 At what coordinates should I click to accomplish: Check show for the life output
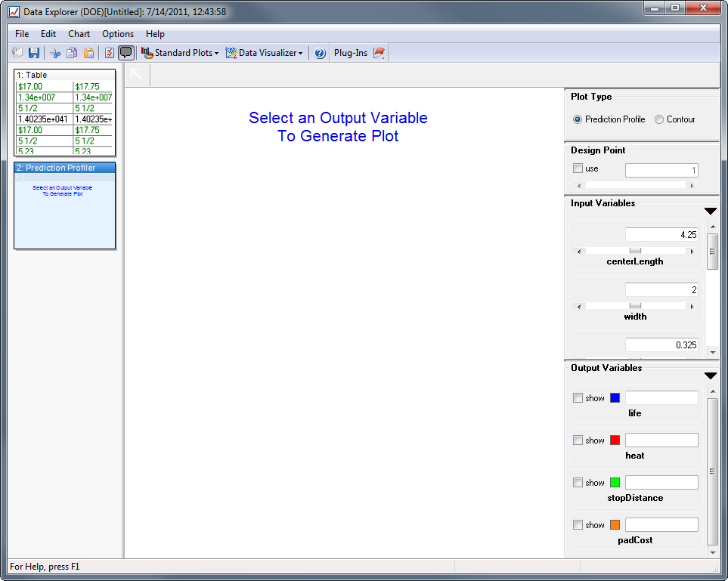click(578, 398)
